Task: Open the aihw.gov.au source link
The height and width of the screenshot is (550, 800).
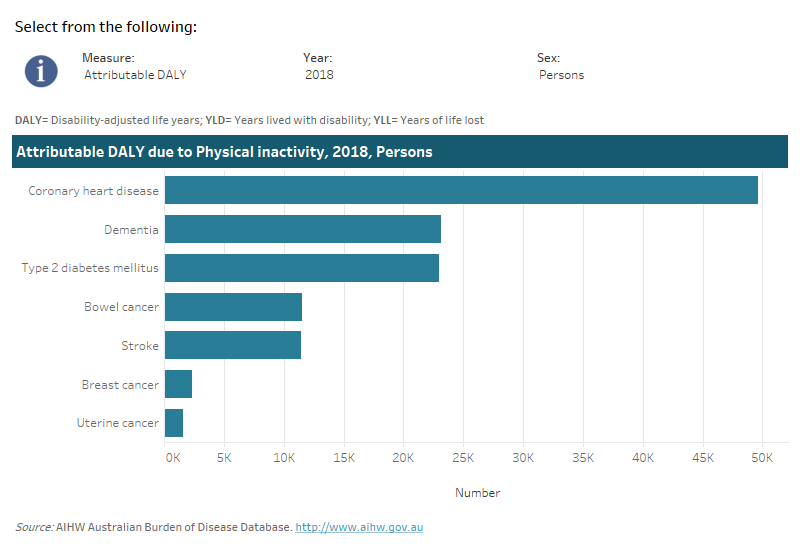Action: click(358, 527)
